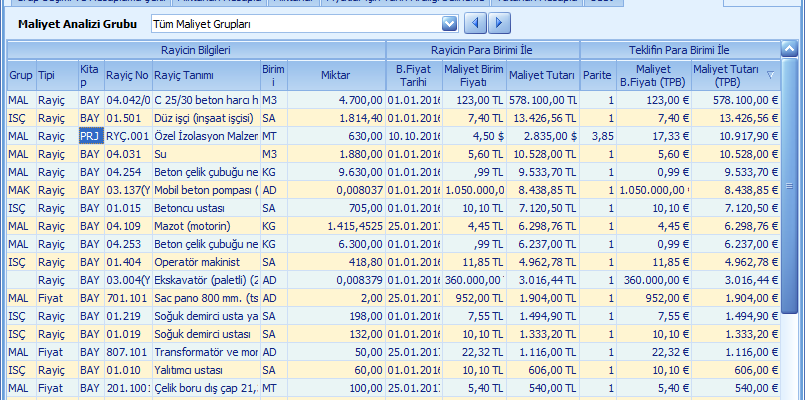Viewport: 805px width, 400px height.
Task: Click the Operatör makinist row
Action: pyautogui.click(x=205, y=262)
